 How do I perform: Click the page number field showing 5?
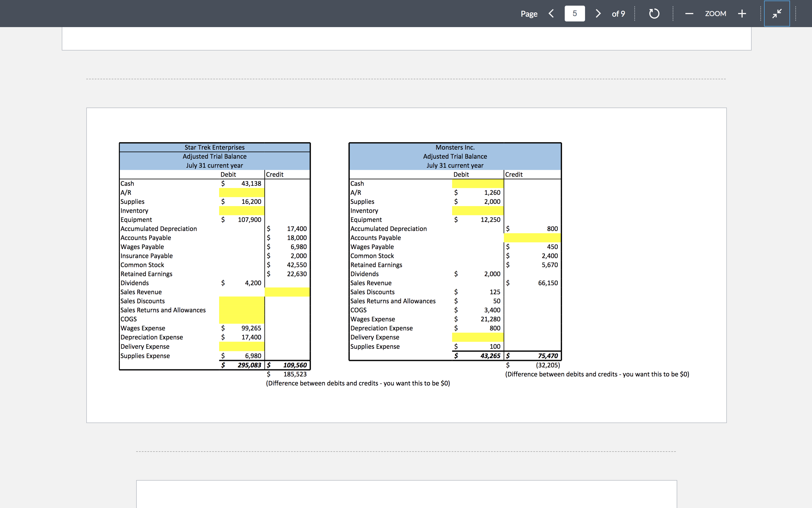[574, 14]
